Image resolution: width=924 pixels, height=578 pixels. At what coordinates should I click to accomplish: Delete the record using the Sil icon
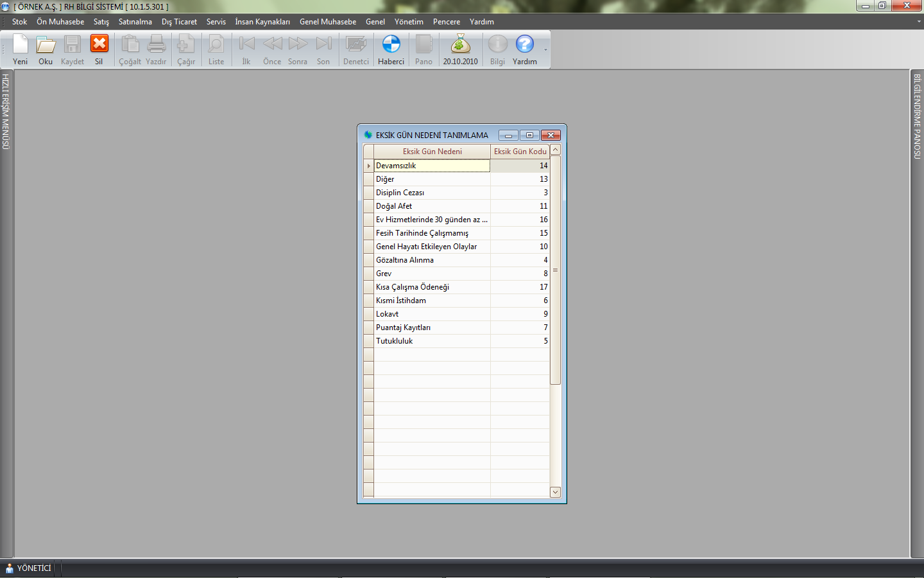click(99, 49)
